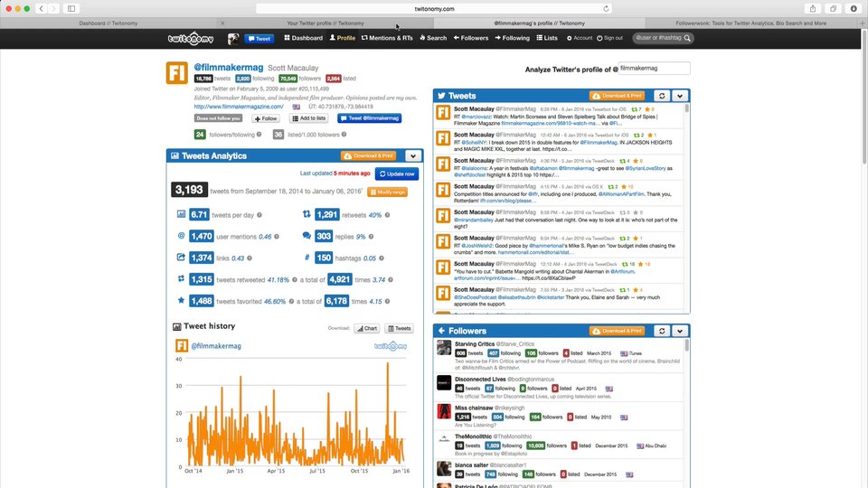The width and height of the screenshot is (868, 488).
Task: Click the blue Tweet button in the navbar
Action: pos(259,39)
